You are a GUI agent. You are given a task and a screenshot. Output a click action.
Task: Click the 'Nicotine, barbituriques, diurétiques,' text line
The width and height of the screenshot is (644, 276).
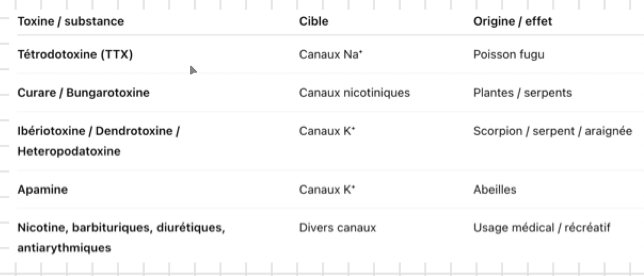coord(121,228)
